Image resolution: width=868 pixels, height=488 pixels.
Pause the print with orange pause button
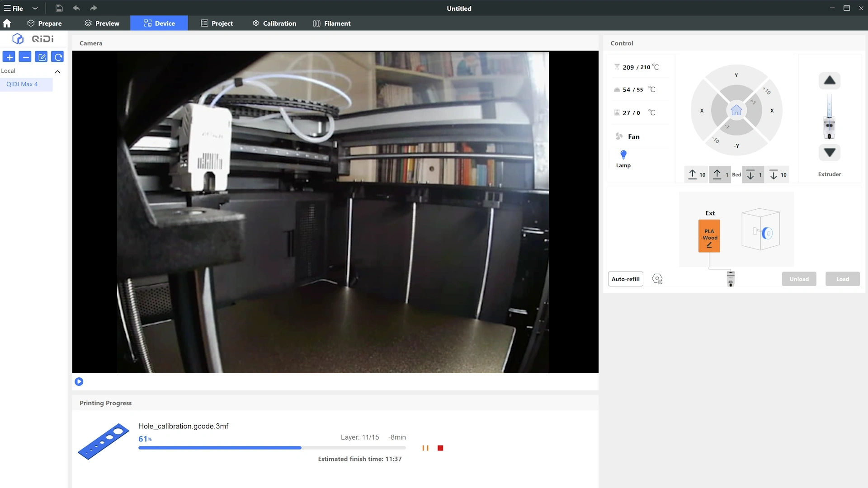point(425,448)
